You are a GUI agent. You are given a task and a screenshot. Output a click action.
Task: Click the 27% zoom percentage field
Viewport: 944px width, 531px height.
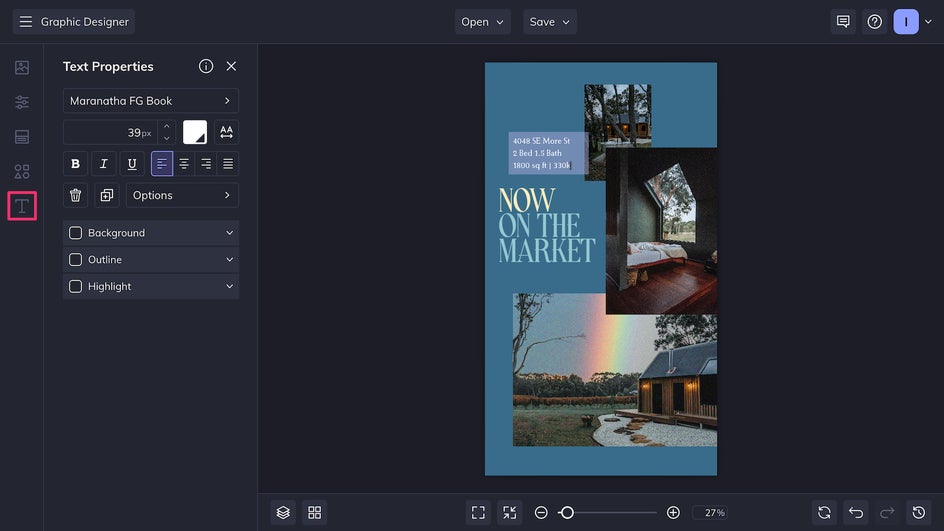pos(710,512)
